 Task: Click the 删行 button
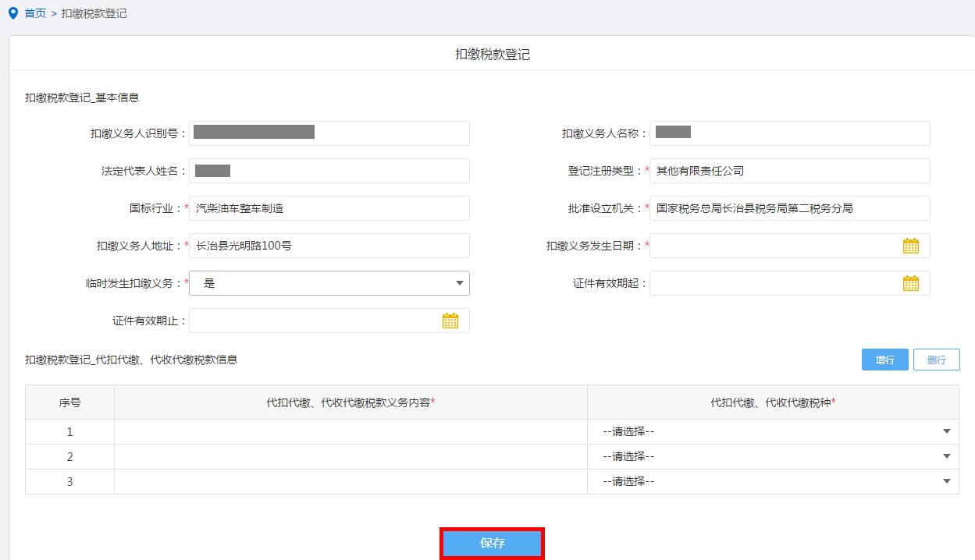937,360
